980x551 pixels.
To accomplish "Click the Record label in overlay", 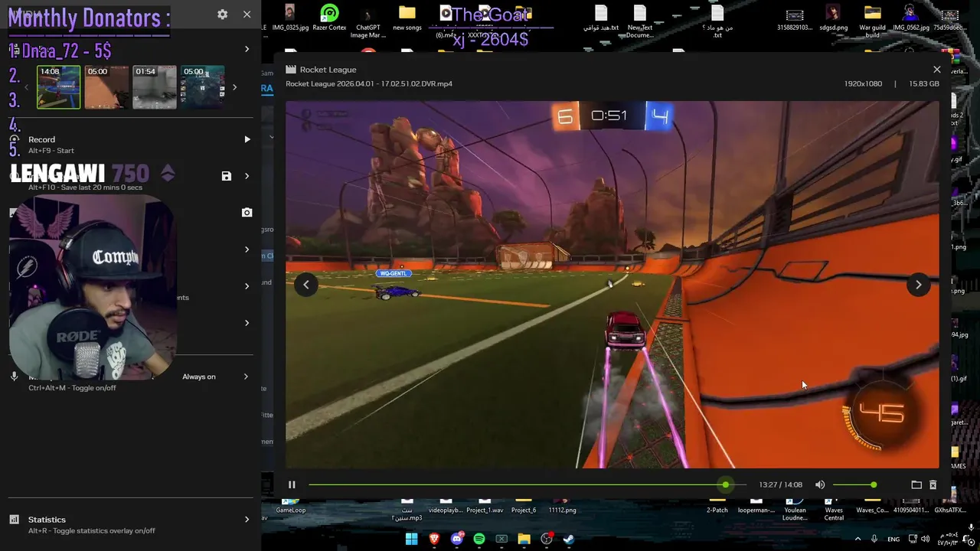I will coord(41,140).
